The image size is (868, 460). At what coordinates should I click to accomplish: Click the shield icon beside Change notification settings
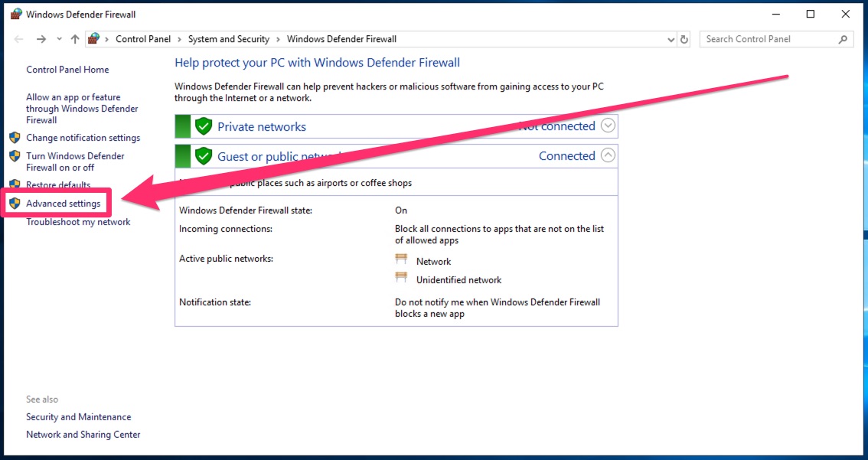coord(15,138)
